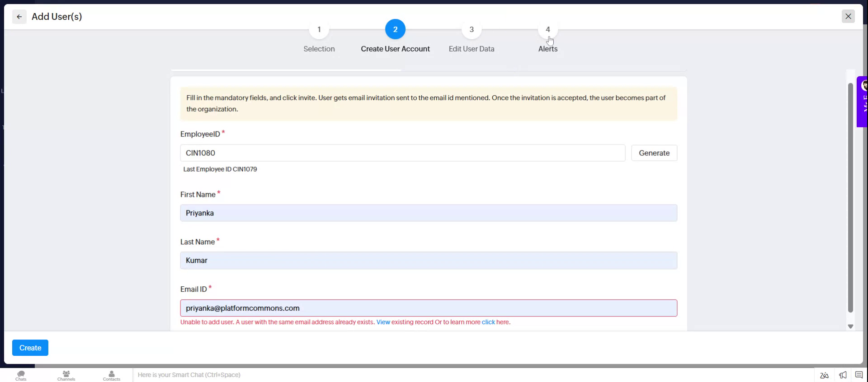Click the form's vertical scrollbar thumb
Screen dimensions: 868x382
[x=850, y=197]
